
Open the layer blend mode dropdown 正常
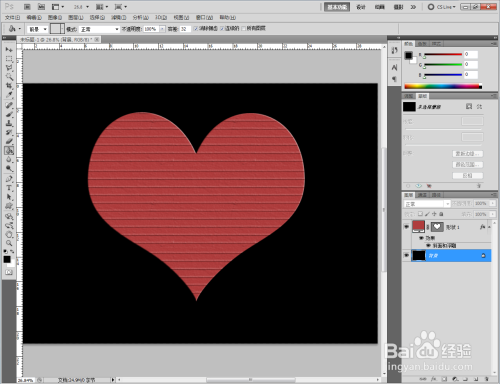(x=427, y=204)
